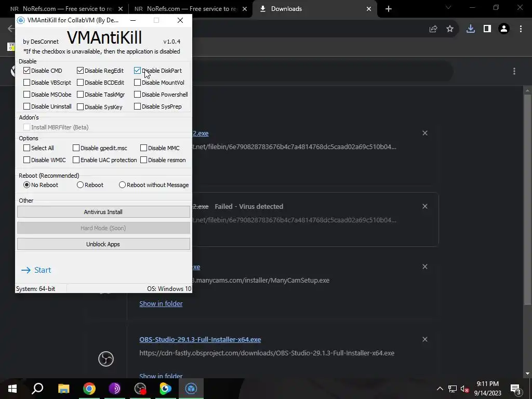Check Disable gpedit.msc option
The image size is (532, 399).
click(x=76, y=148)
